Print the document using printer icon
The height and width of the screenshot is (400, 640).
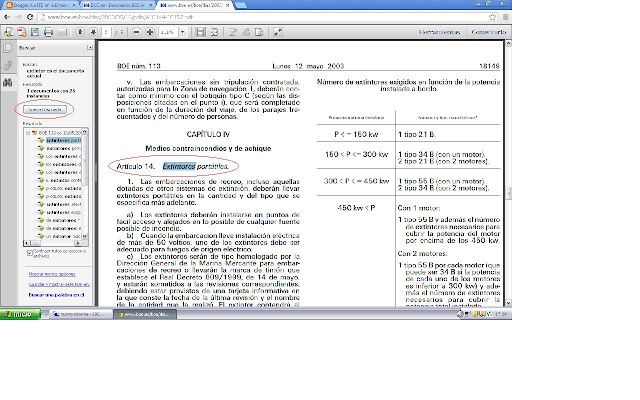click(49, 32)
